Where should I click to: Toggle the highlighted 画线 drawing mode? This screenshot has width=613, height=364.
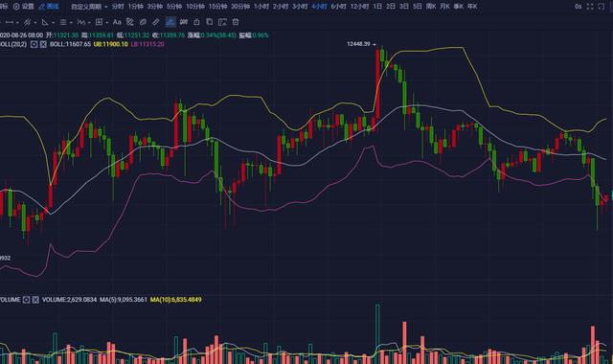pyautogui.click(x=49, y=7)
